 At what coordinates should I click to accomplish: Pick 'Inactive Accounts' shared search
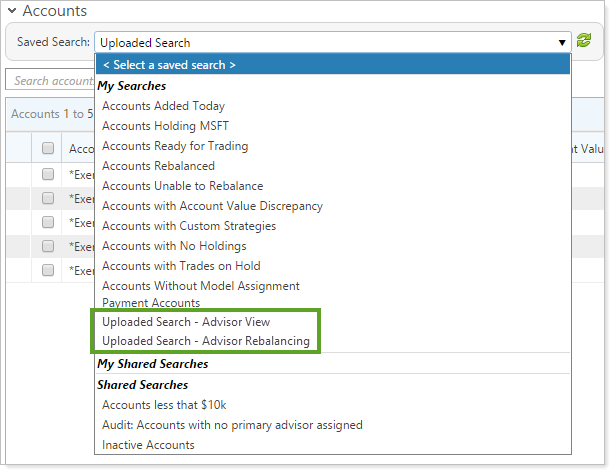[x=148, y=445]
